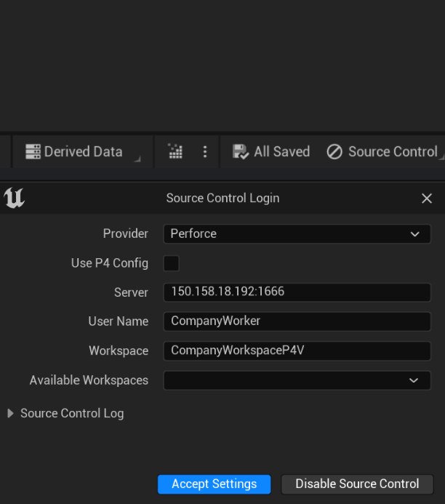Click Disable Source Control button

pos(357,484)
